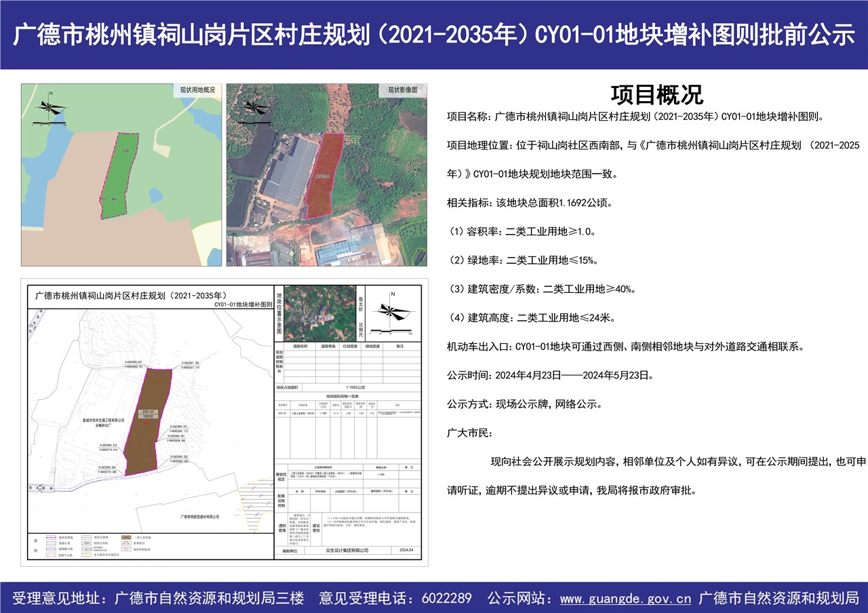This screenshot has width=868, height=613.
Task: Click the 受理意见地址 text in the footer
Action: [x=160, y=598]
